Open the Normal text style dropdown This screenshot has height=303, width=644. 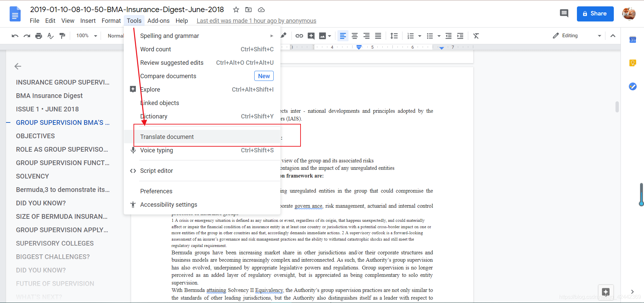tap(115, 36)
